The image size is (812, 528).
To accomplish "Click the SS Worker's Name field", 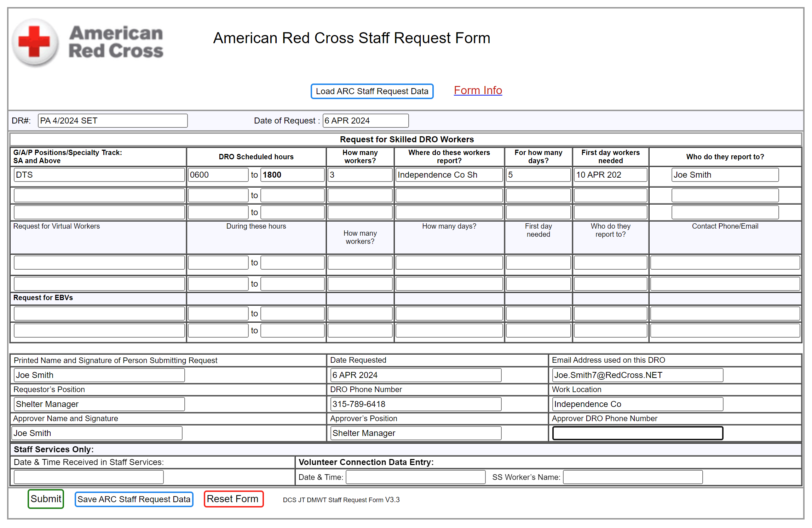I will [633, 477].
